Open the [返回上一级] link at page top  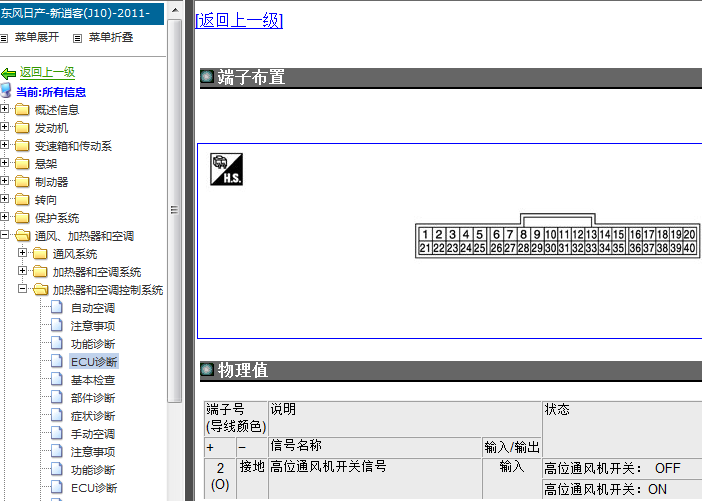pyautogui.click(x=239, y=20)
